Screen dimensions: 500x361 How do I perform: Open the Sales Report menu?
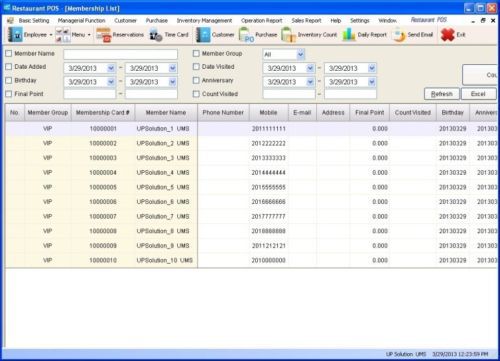(x=306, y=21)
